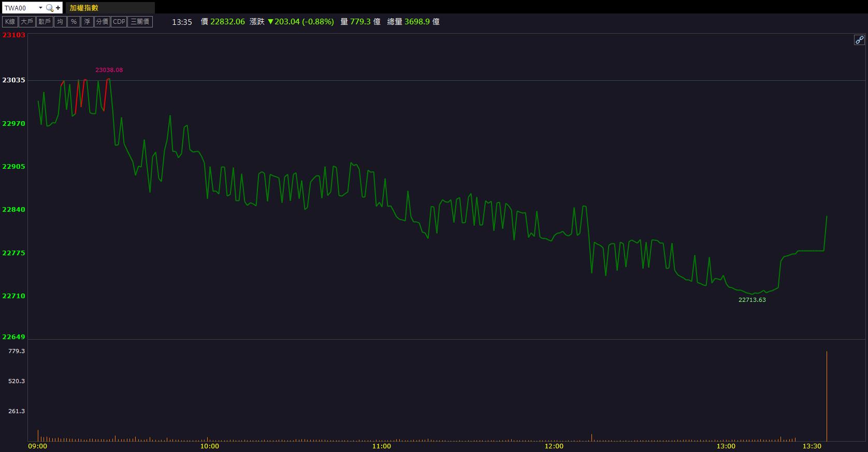Viewport: 868px width, 452px height.
Task: Toggle the 均 average line button
Action: click(60, 22)
